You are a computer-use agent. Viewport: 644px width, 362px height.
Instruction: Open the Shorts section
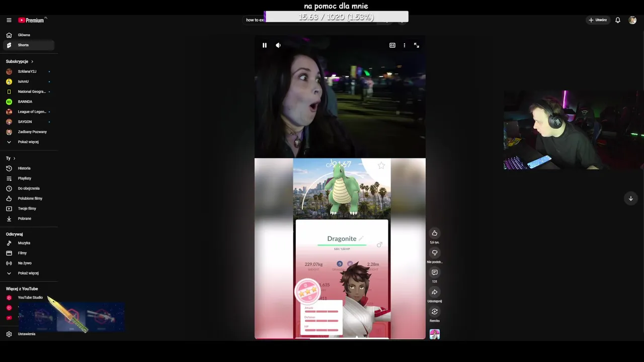pyautogui.click(x=29, y=45)
